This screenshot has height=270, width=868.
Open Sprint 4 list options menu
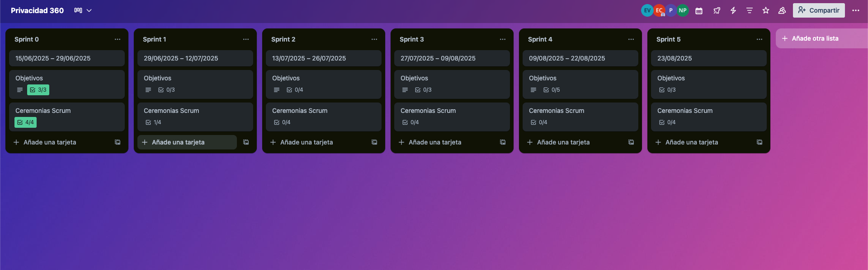(631, 39)
